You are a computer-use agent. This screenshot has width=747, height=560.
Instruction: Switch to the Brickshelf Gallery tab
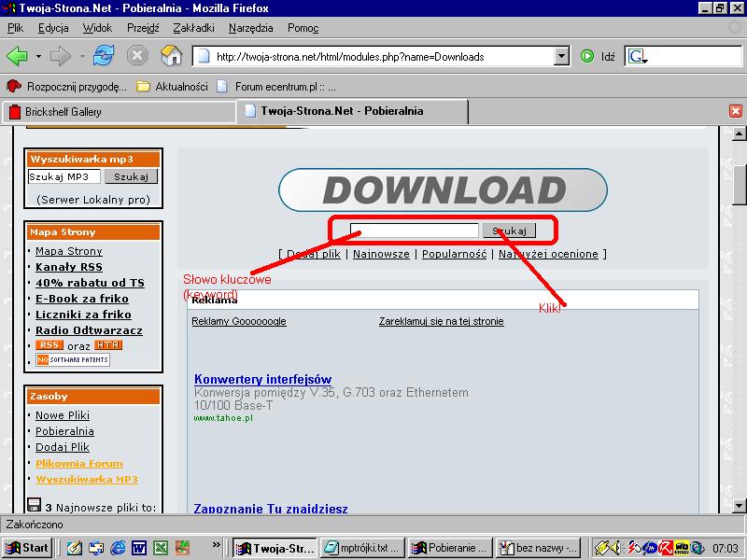pos(120,112)
